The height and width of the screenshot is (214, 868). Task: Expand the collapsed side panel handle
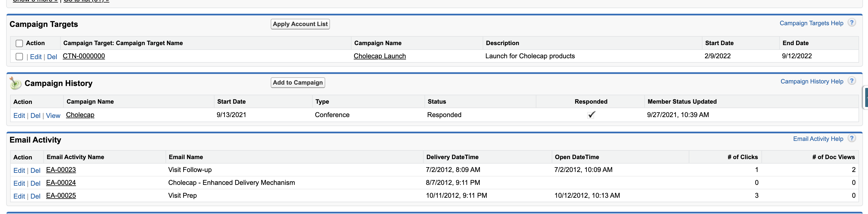(865, 97)
